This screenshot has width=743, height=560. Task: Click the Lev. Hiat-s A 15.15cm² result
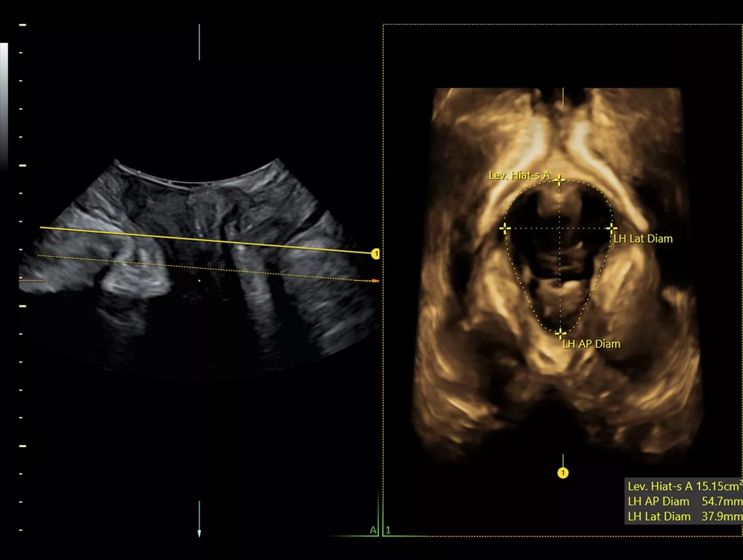[684, 486]
